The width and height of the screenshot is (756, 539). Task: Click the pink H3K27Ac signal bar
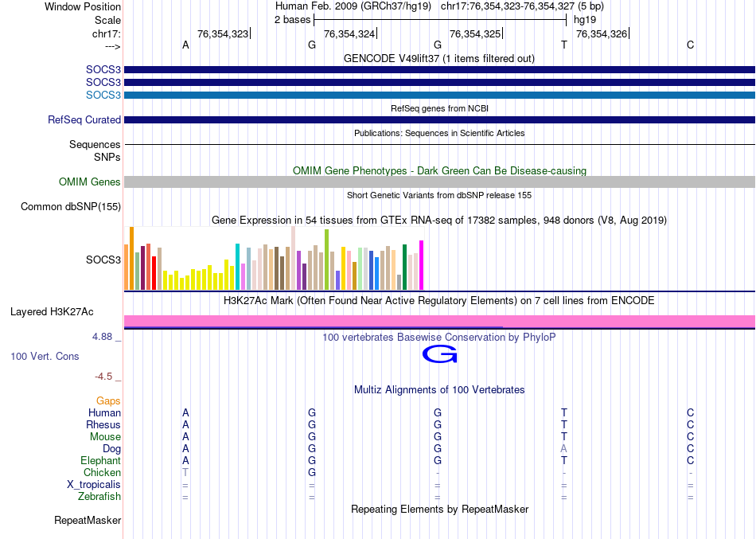point(439,322)
